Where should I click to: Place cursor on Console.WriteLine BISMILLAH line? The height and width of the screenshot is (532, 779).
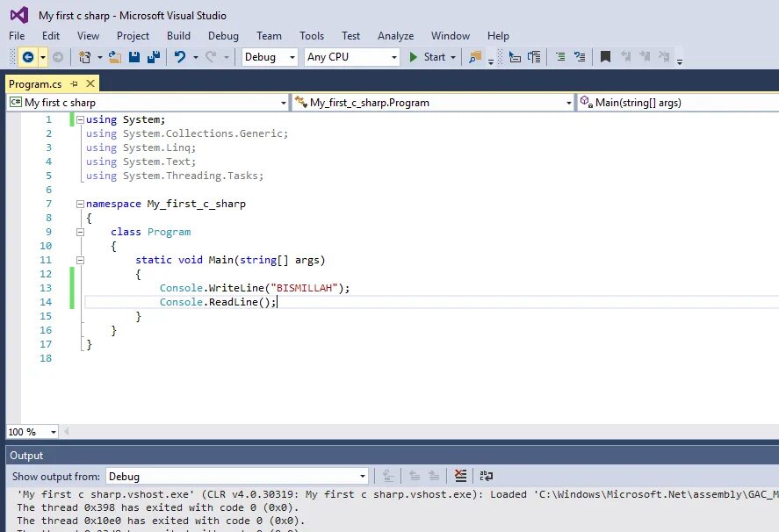pyautogui.click(x=255, y=288)
